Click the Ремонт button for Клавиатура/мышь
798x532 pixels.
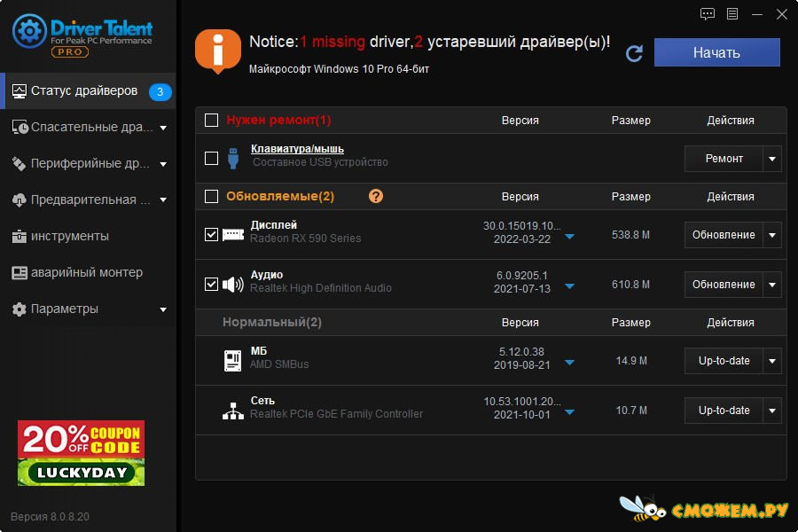(x=724, y=159)
